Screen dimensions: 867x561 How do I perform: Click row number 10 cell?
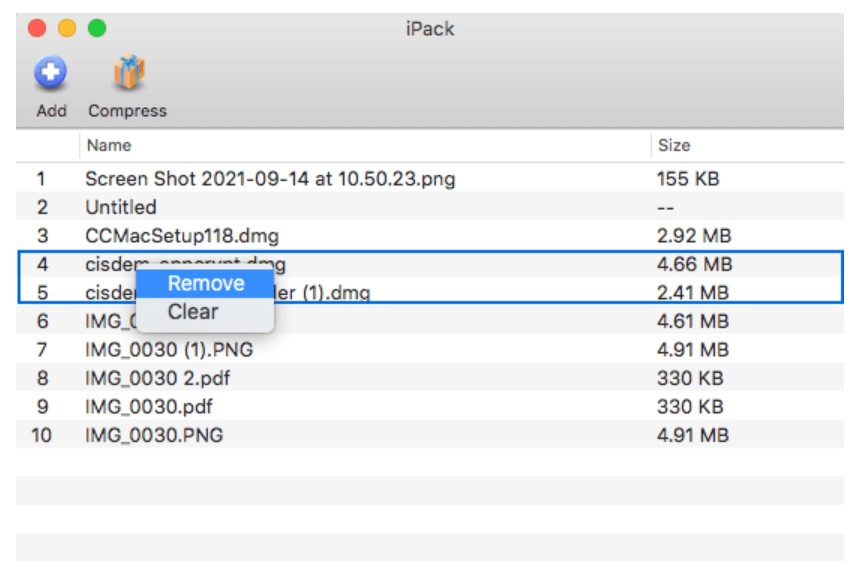point(41,435)
